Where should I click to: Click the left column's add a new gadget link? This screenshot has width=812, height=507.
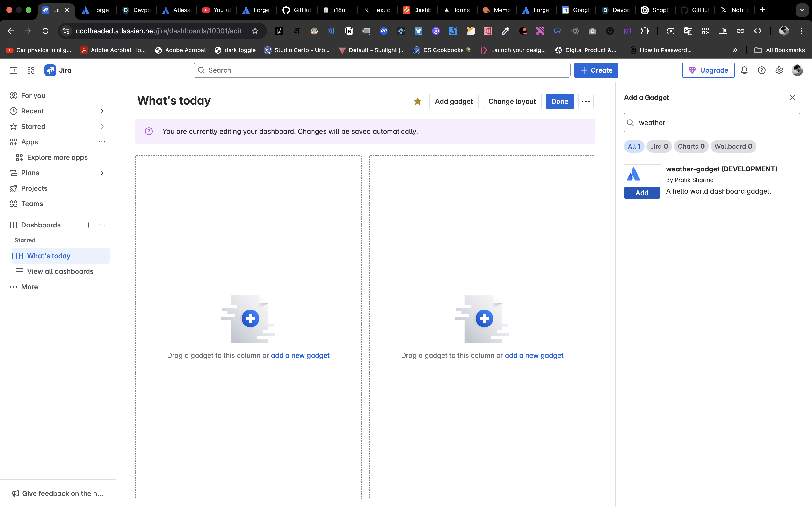(300, 355)
